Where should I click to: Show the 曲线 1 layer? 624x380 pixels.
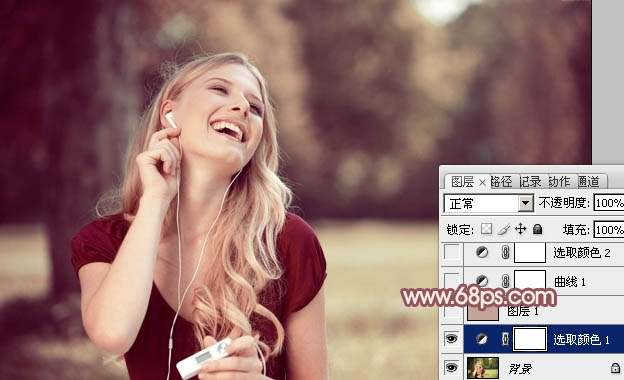coord(452,281)
